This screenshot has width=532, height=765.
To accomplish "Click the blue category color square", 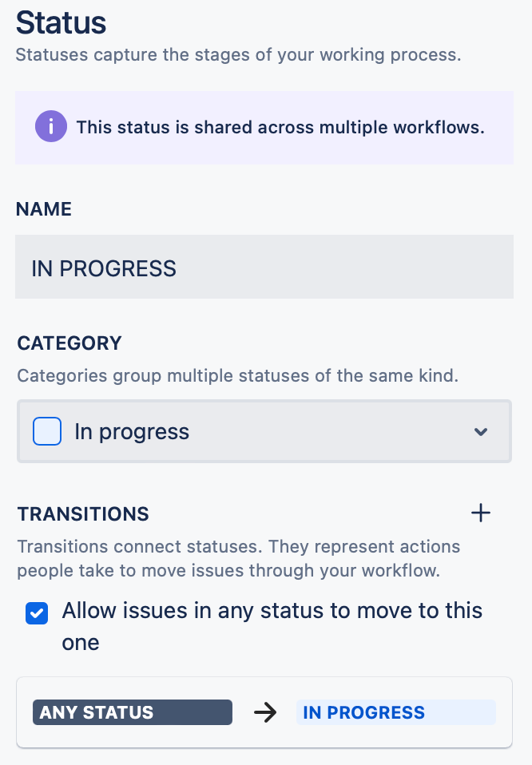I will [47, 431].
